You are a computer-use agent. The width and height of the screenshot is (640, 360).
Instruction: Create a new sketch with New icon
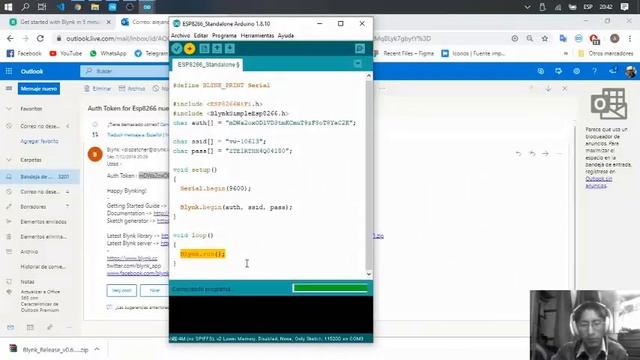click(x=204, y=49)
